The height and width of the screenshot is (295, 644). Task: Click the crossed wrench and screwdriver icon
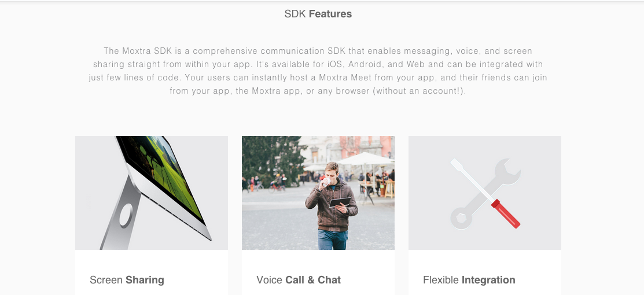(x=485, y=194)
